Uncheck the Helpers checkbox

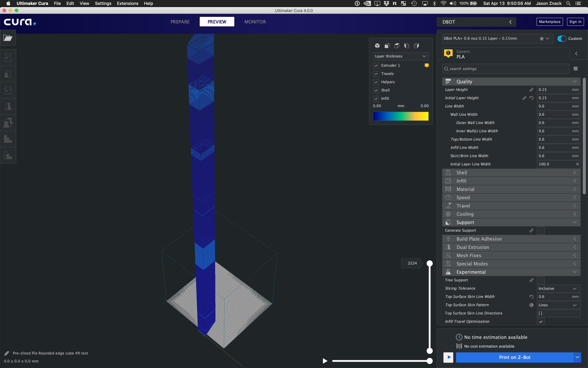(x=376, y=82)
